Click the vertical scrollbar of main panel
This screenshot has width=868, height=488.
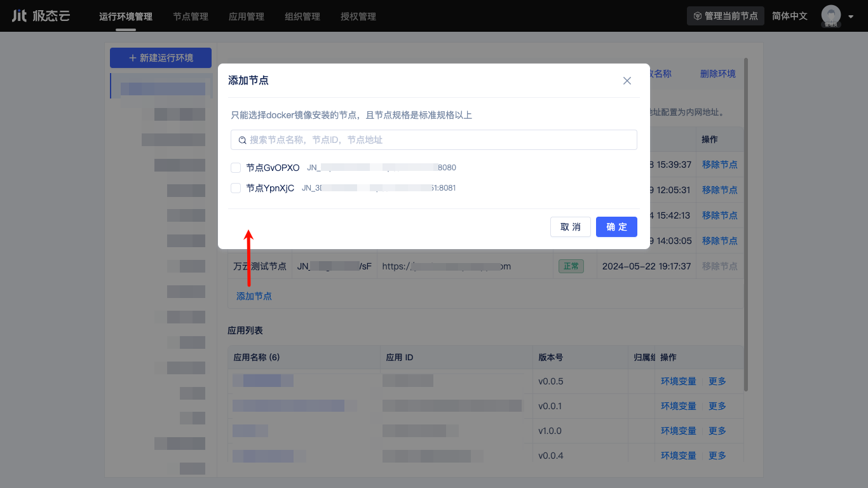coord(746,224)
